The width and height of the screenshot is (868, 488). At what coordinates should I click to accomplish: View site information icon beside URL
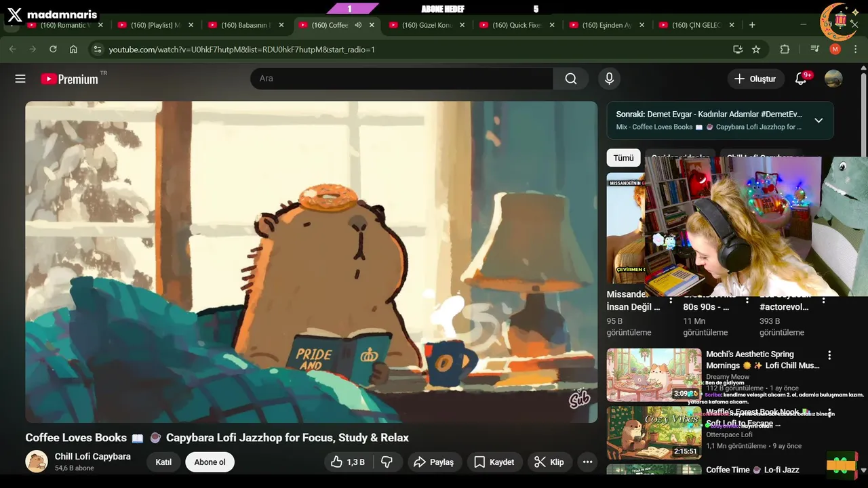coord(98,49)
